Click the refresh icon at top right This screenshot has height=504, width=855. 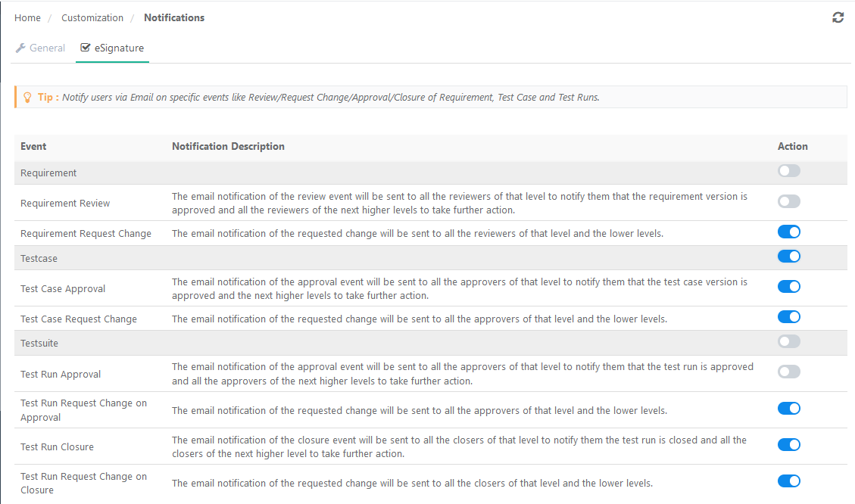[838, 17]
